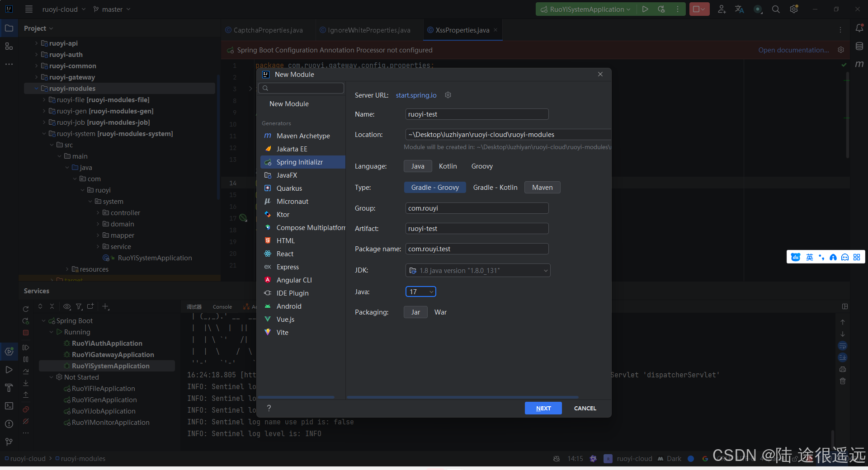Select New Module entry in dialog list
Screen dimensions: 868x470
click(289, 103)
